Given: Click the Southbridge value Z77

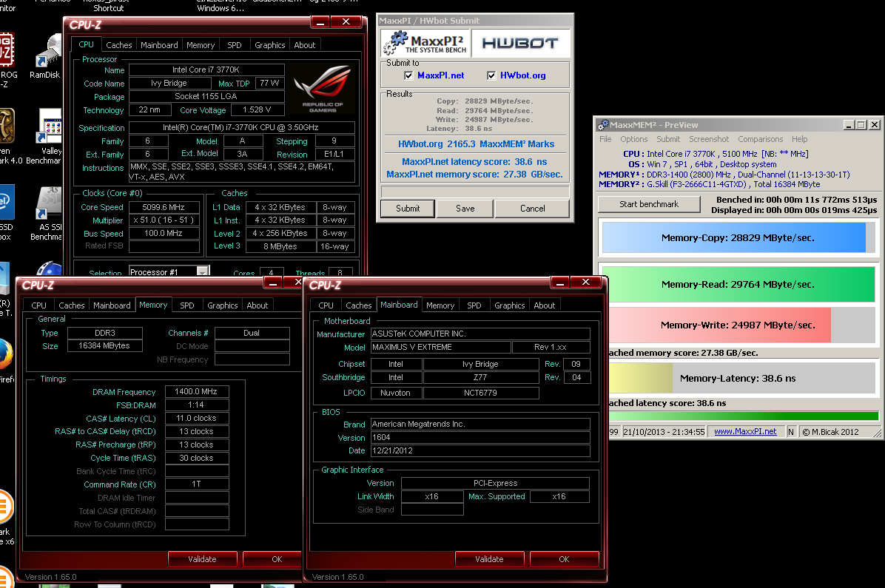Looking at the screenshot, I should click(x=480, y=377).
